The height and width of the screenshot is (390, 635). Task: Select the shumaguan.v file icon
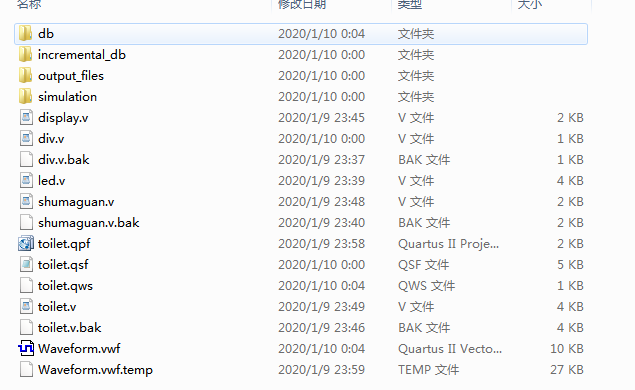(x=26, y=202)
